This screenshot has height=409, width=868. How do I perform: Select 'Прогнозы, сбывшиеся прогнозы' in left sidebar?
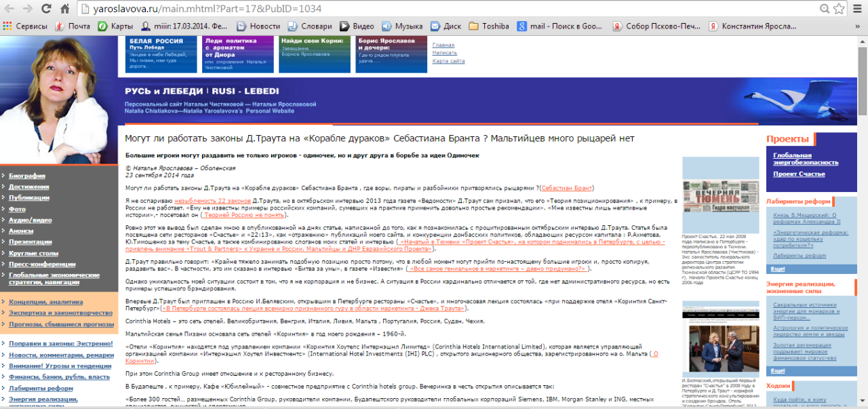[x=62, y=324]
